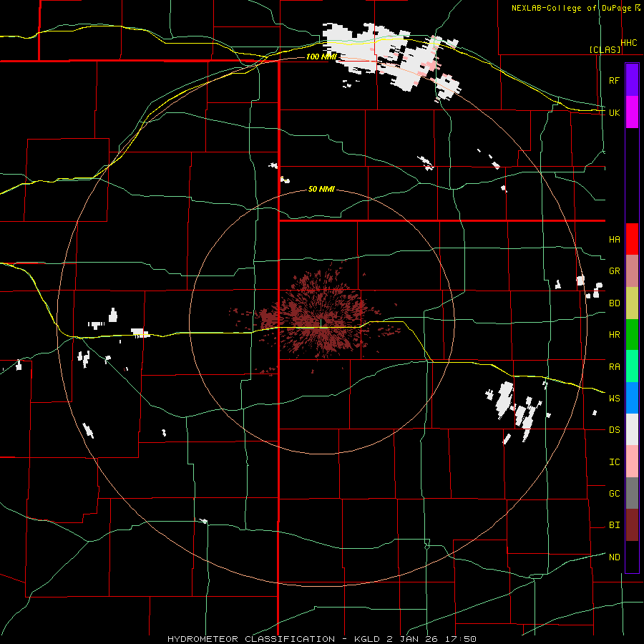Viewport: 644px width, 644px height.
Task: Click the magenta UK color swatch
Action: coord(632,112)
